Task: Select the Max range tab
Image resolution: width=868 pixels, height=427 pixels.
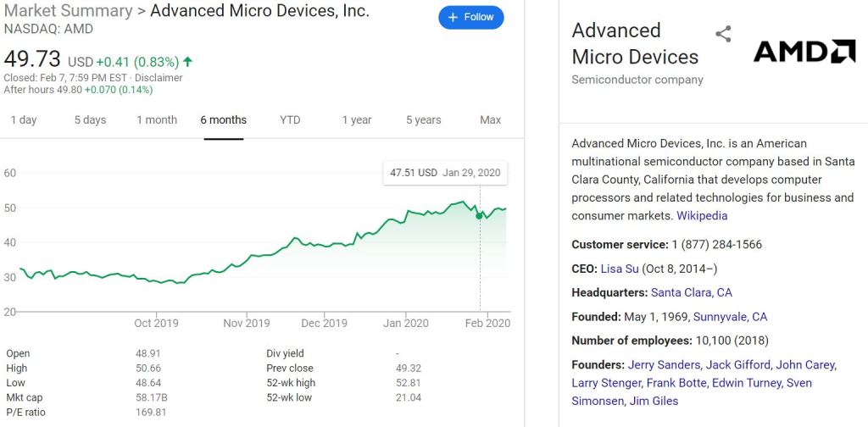Action: pyautogui.click(x=490, y=119)
